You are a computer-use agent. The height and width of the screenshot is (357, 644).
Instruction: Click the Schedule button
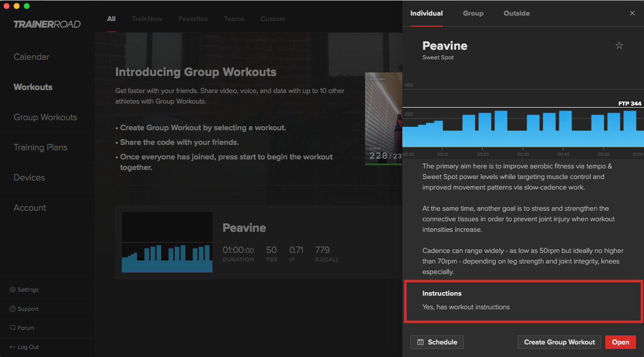pos(437,342)
